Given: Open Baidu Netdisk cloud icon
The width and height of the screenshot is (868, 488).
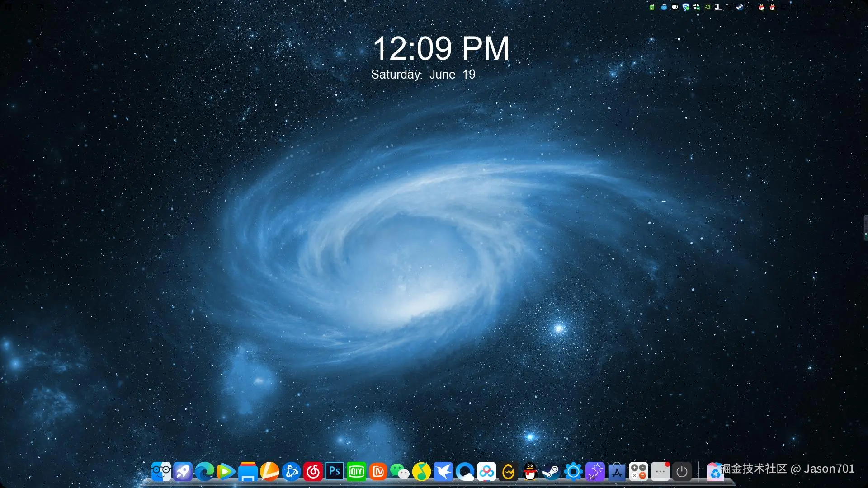Looking at the screenshot, I should click(x=486, y=472).
